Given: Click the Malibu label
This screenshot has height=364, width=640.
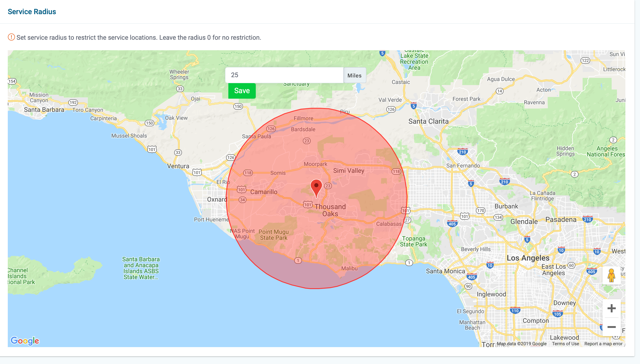Looking at the screenshot, I should 349,268.
